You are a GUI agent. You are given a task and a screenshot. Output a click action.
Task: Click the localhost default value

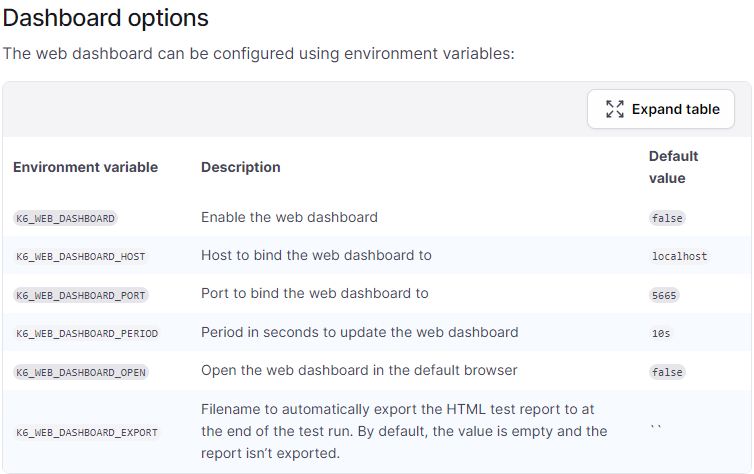tap(679, 256)
